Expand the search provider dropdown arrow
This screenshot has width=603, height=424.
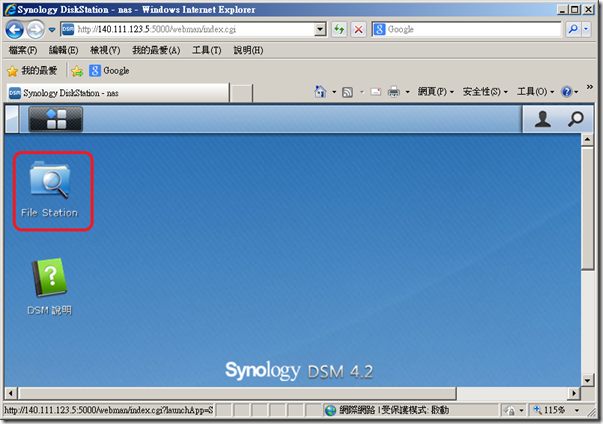coord(586,29)
